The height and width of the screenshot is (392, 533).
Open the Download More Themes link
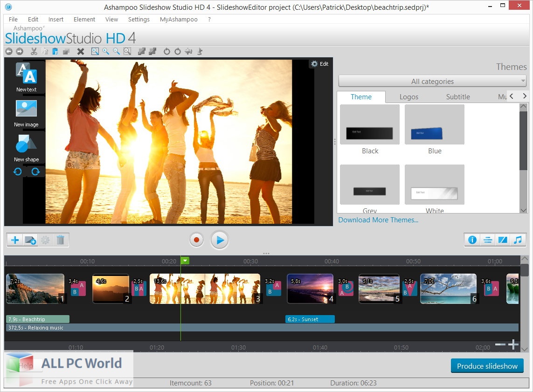click(x=378, y=220)
